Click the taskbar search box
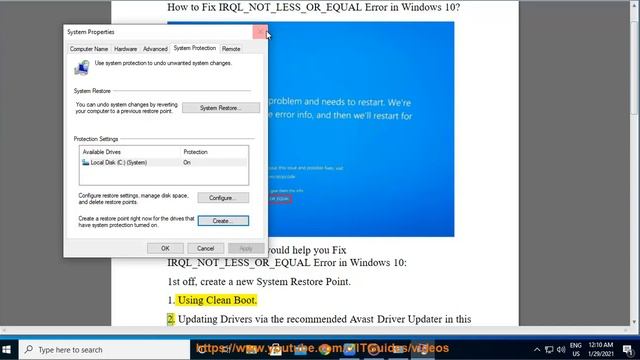Viewport: 640px width, 360px height. [x=104, y=349]
